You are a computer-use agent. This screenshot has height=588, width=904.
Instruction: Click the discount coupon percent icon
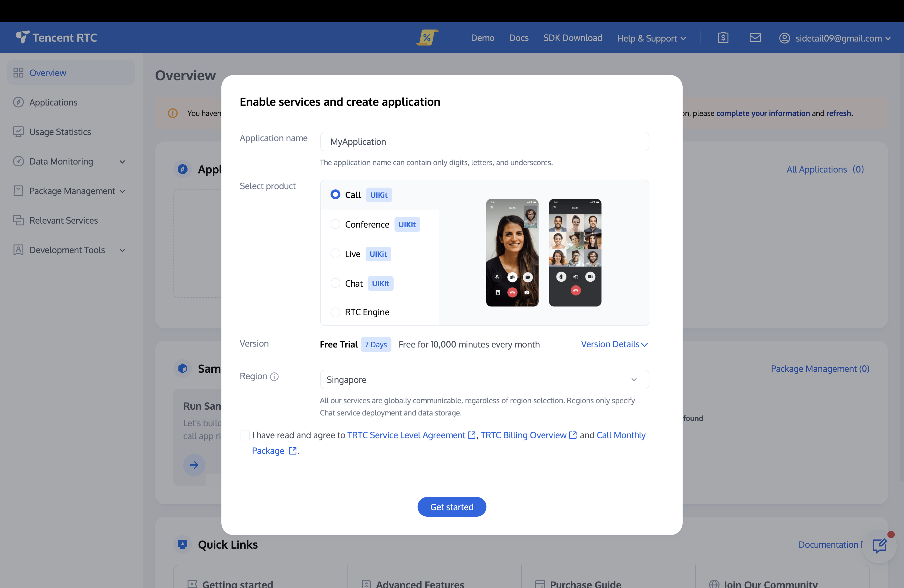tap(427, 38)
